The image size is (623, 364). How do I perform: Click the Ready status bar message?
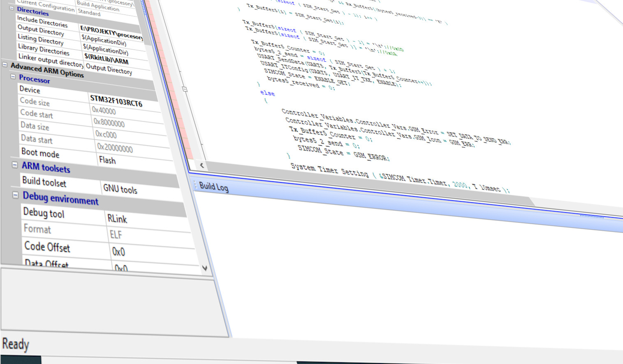coord(16,344)
